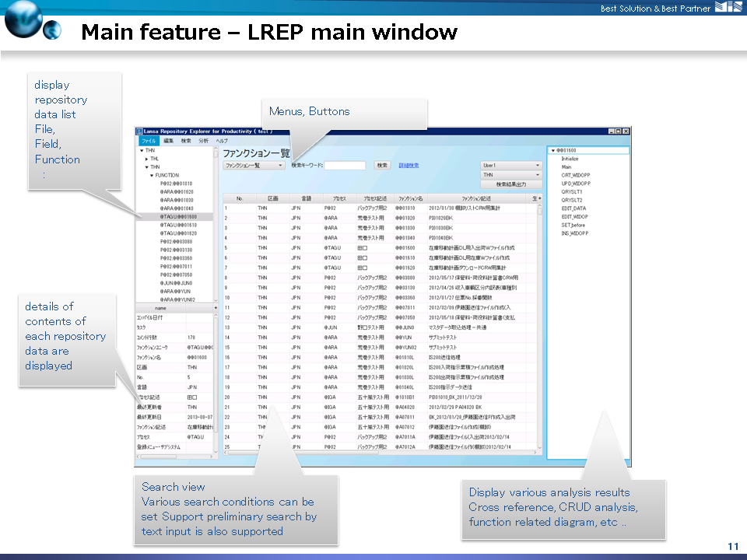
Task: Open the ヘルプ menu
Action: click(222, 141)
